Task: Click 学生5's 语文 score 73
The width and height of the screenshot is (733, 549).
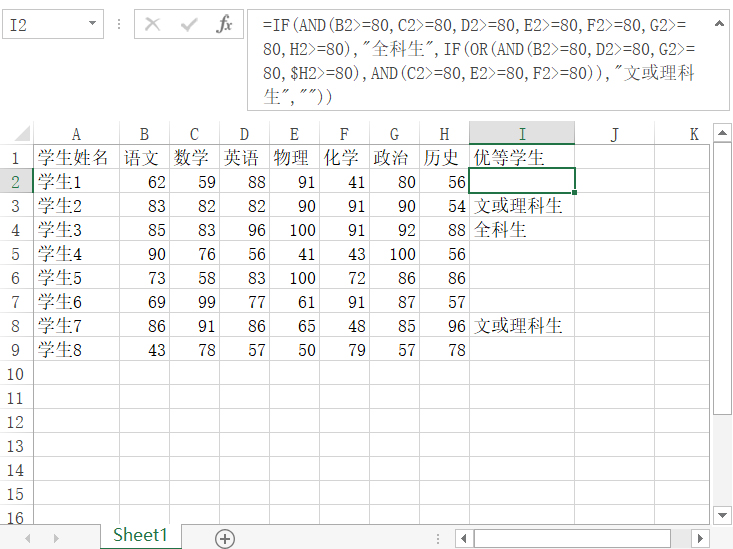Action: (x=144, y=278)
